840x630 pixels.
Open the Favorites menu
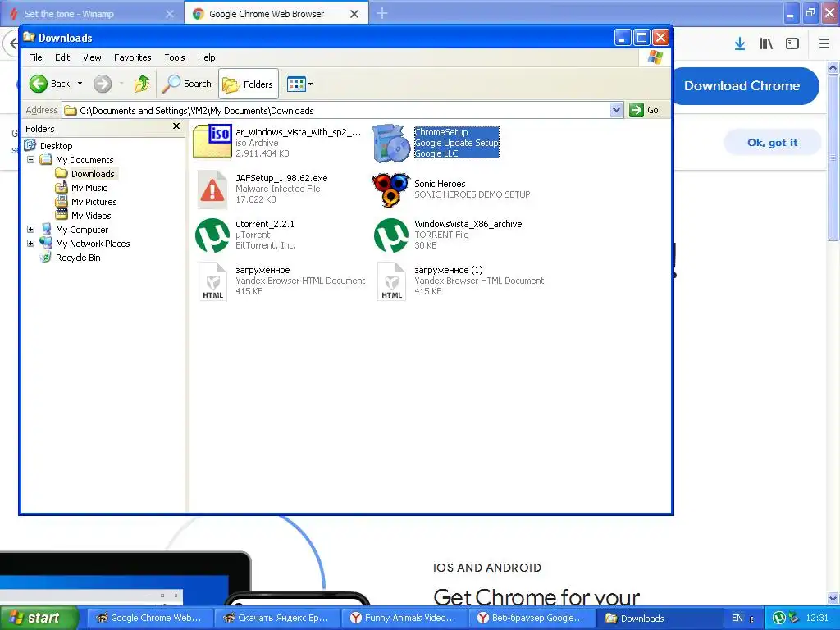(x=132, y=57)
